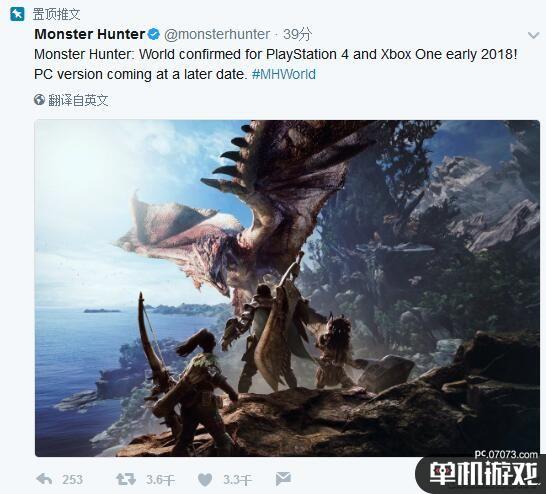The width and height of the screenshot is (546, 494).
Task: Open the Monster Hunter profile name
Action: coord(89,34)
